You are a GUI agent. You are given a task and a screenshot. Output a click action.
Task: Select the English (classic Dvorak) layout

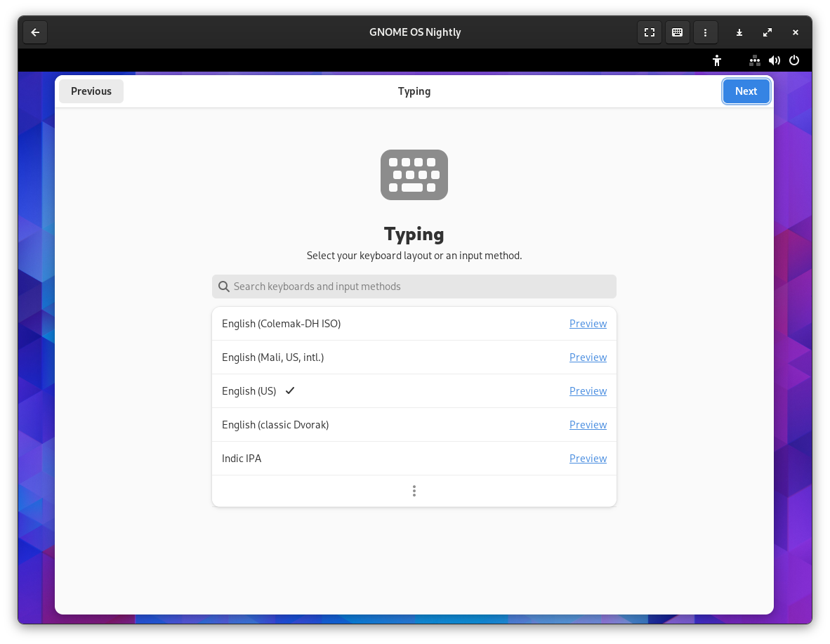pyautogui.click(x=275, y=425)
